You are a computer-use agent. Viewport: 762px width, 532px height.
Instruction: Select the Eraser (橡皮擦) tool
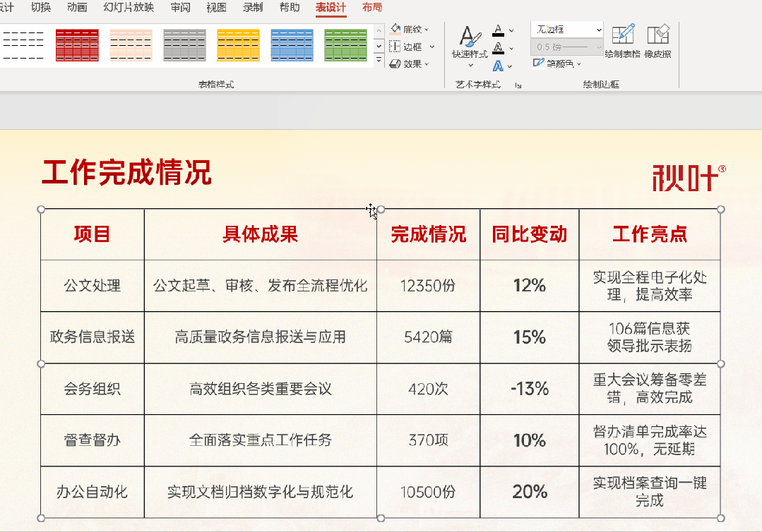(x=657, y=35)
